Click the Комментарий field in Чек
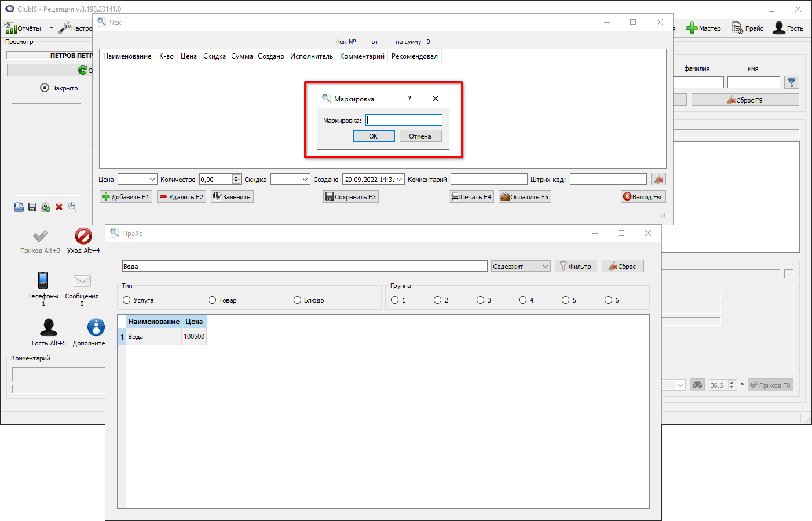 pyautogui.click(x=489, y=180)
